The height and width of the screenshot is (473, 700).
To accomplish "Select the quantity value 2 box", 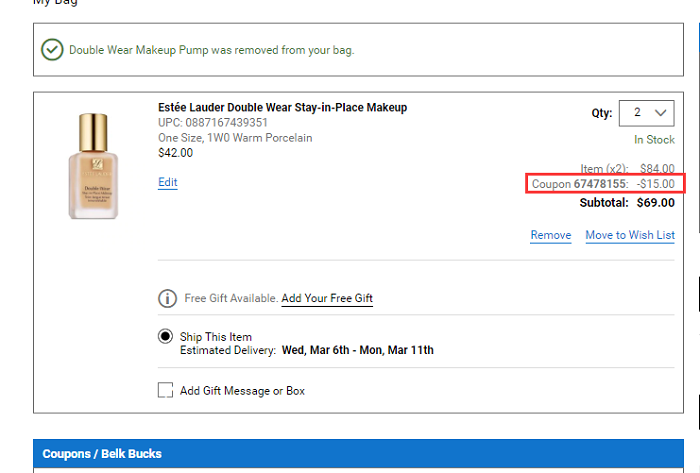I will click(x=646, y=113).
